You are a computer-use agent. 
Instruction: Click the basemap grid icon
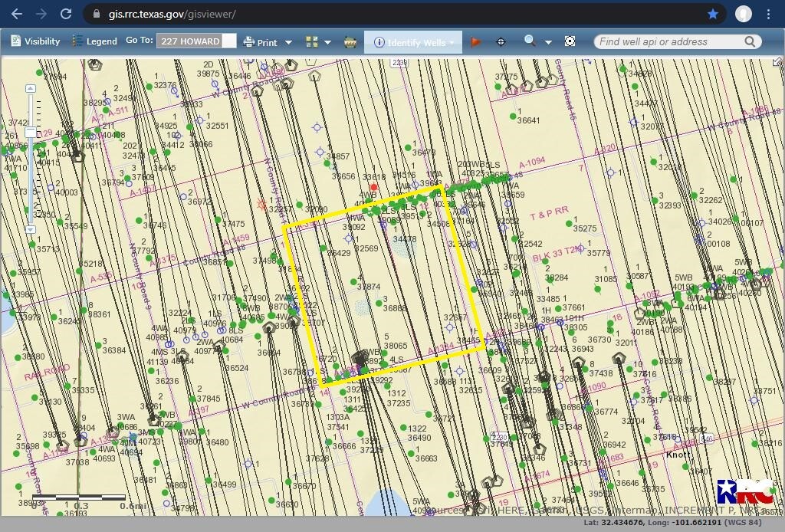click(311, 42)
